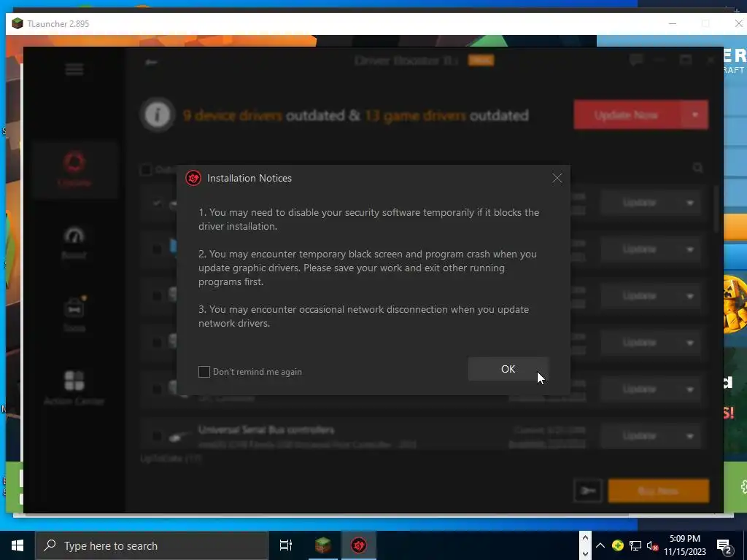Open the notification center icon
747x560 pixels.
[724, 546]
